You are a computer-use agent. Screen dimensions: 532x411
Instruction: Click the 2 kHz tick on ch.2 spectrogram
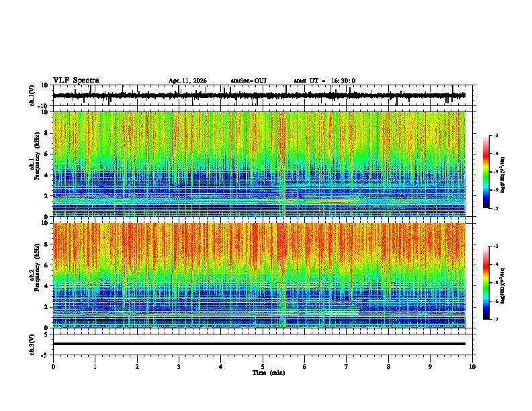tap(46, 307)
